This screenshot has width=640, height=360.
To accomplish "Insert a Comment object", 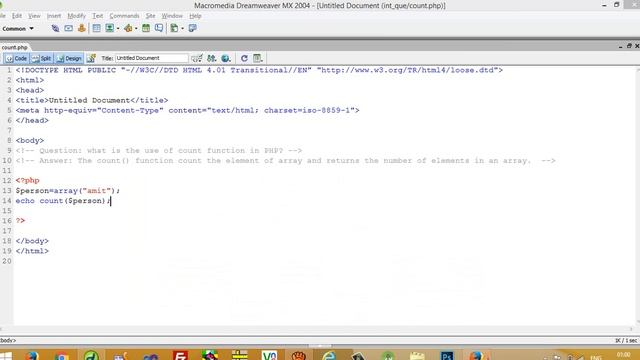I will 159,28.
